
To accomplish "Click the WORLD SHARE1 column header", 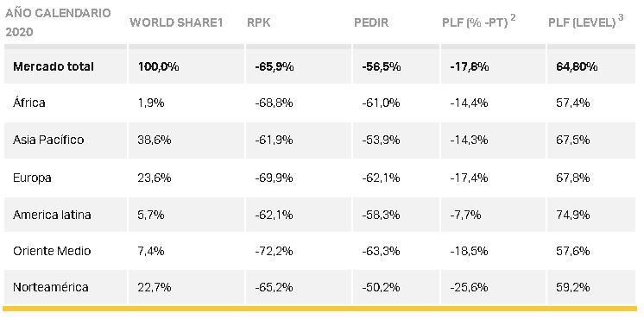I will (176, 22).
